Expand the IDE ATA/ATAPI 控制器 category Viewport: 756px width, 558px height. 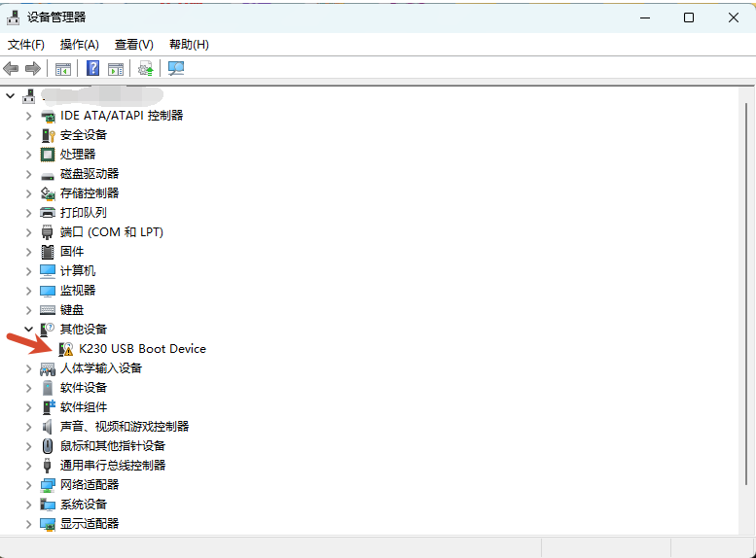click(29, 116)
